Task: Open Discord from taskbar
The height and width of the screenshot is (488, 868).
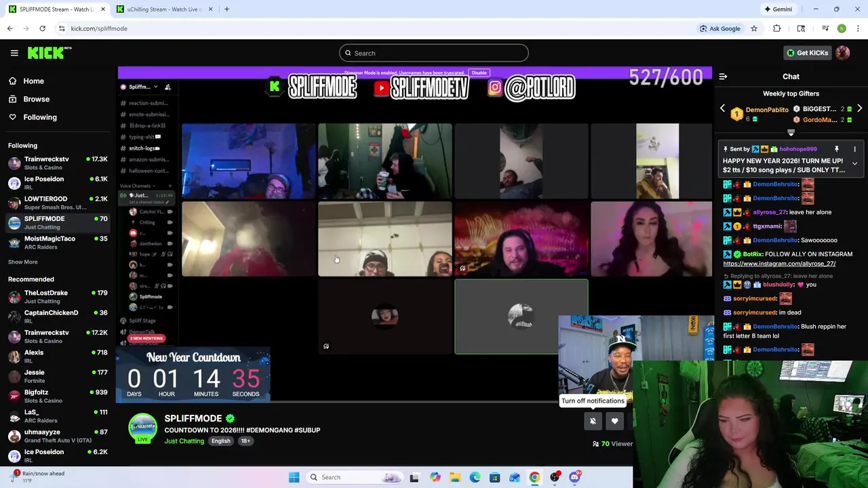Action: [x=574, y=477]
